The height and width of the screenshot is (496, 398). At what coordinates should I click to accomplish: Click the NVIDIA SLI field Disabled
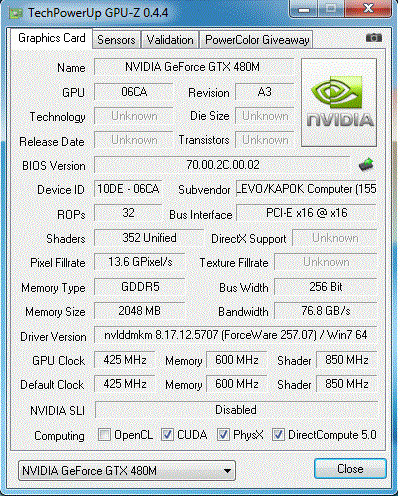(x=236, y=410)
